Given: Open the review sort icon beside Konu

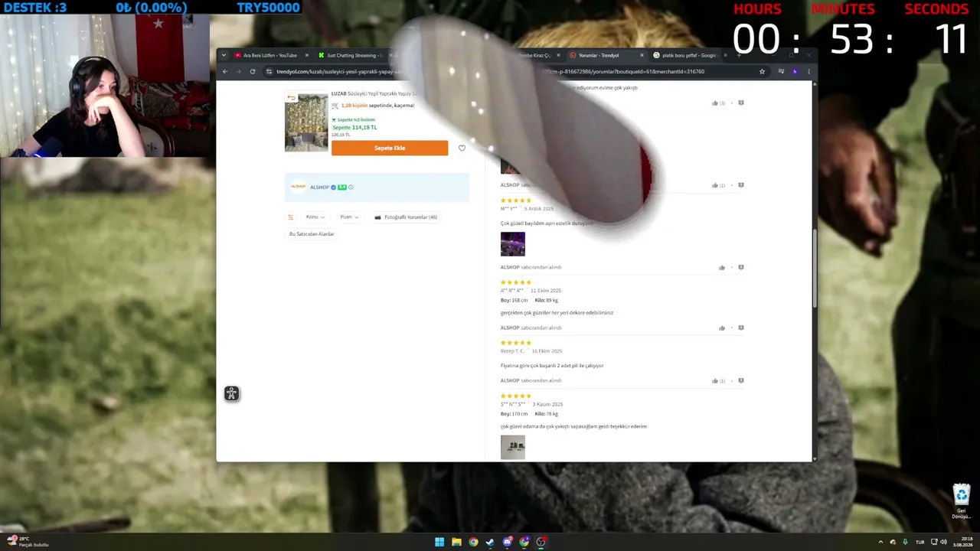Looking at the screenshot, I should click(x=290, y=217).
